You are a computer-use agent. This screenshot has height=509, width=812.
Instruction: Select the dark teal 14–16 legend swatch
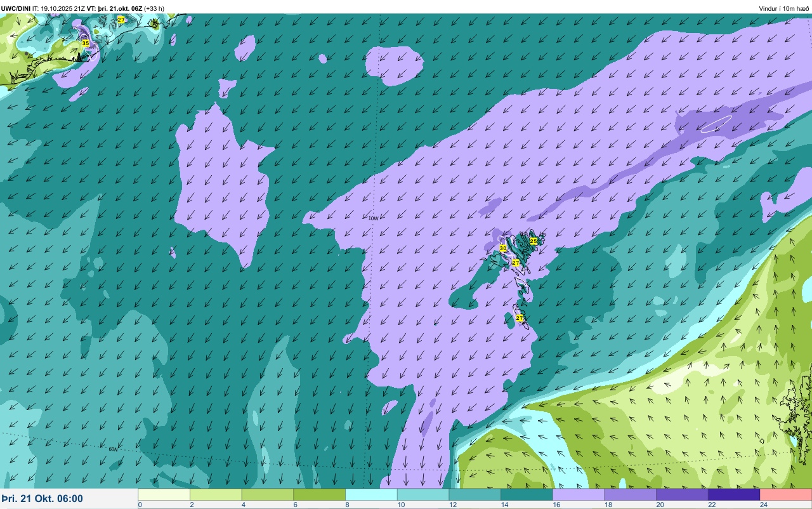527,494
